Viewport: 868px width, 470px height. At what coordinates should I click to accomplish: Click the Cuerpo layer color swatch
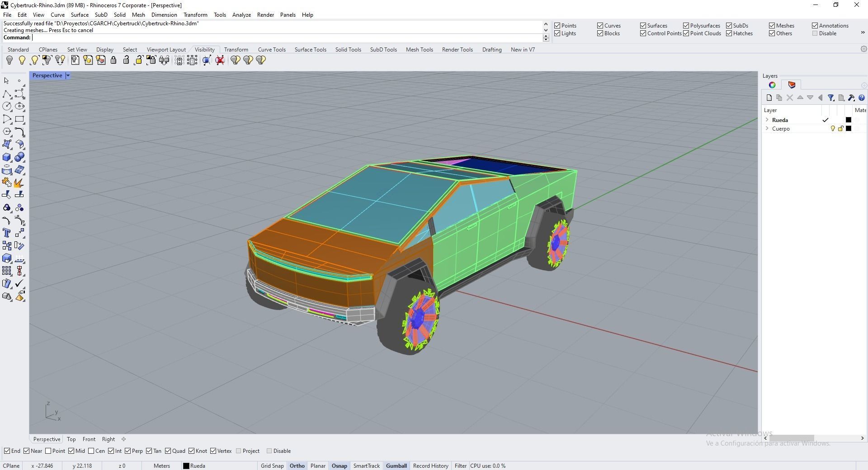(849, 128)
